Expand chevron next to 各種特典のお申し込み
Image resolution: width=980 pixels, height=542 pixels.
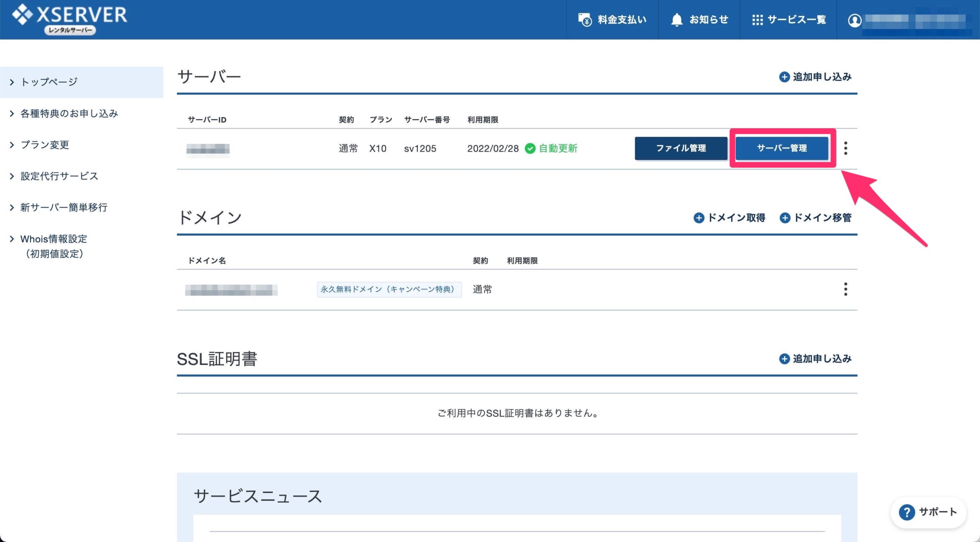12,114
